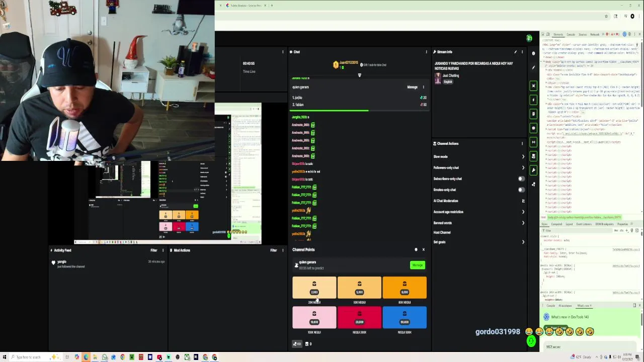Open the Elements tab in DevTools
The image size is (644, 362).
tap(558, 35)
